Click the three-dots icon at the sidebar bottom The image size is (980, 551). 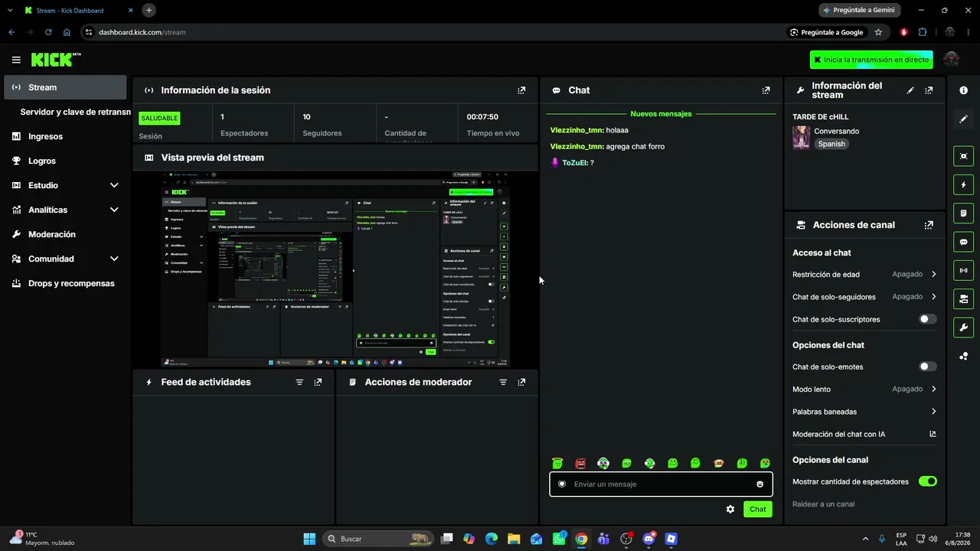pyautogui.click(x=963, y=356)
